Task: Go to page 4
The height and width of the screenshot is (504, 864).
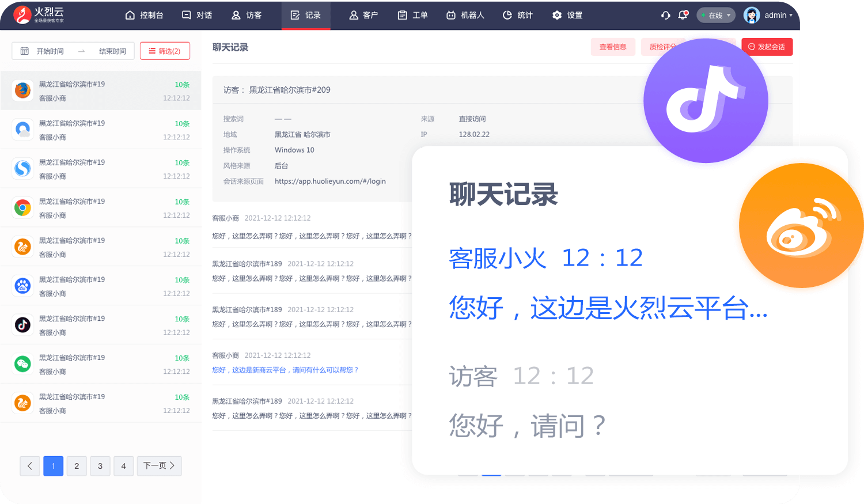Action: (x=124, y=466)
